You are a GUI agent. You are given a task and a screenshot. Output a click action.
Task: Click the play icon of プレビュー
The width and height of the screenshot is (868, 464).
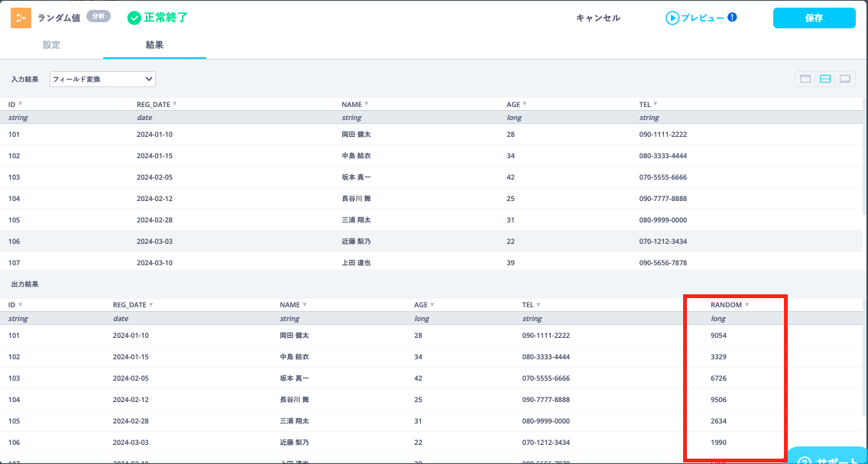tap(672, 18)
